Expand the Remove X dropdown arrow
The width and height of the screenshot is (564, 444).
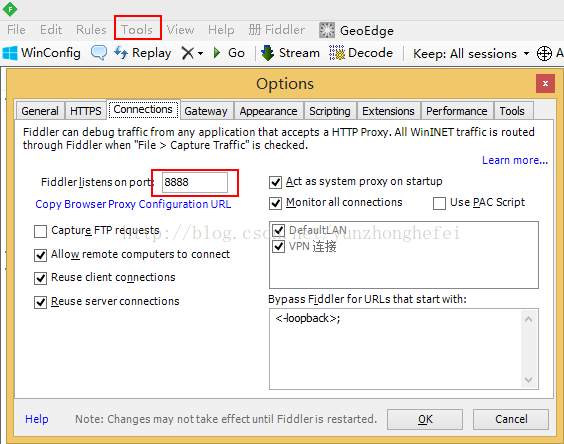click(x=200, y=54)
